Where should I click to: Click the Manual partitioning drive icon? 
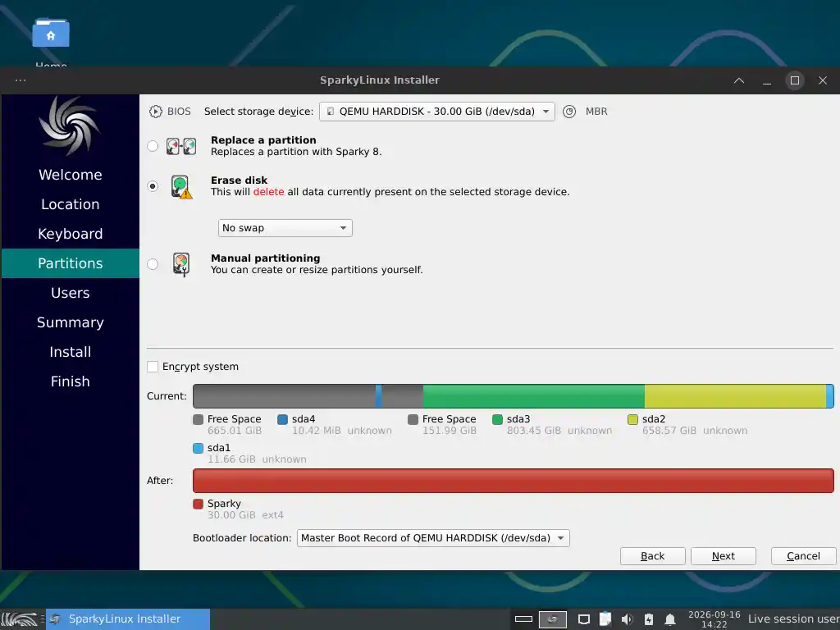coord(181,265)
